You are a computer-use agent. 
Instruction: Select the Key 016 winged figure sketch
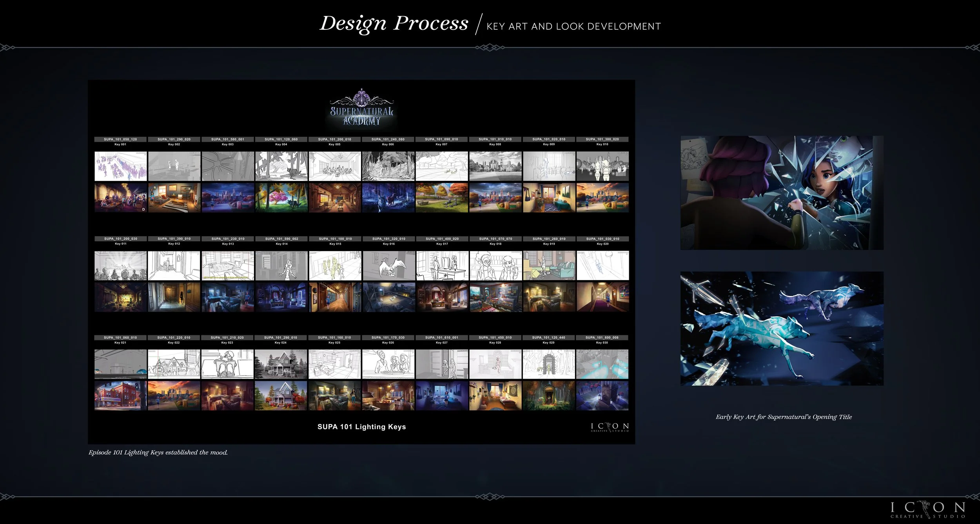(388, 266)
